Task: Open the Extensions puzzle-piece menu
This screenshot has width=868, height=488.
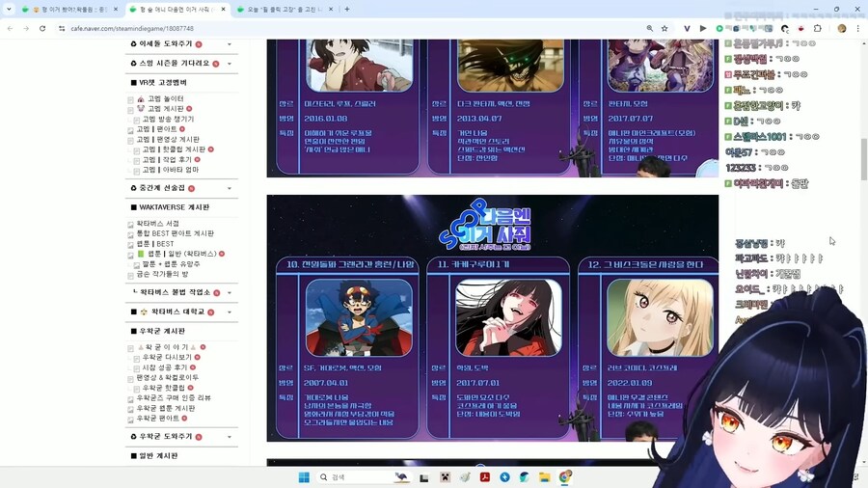Action: pos(818,28)
